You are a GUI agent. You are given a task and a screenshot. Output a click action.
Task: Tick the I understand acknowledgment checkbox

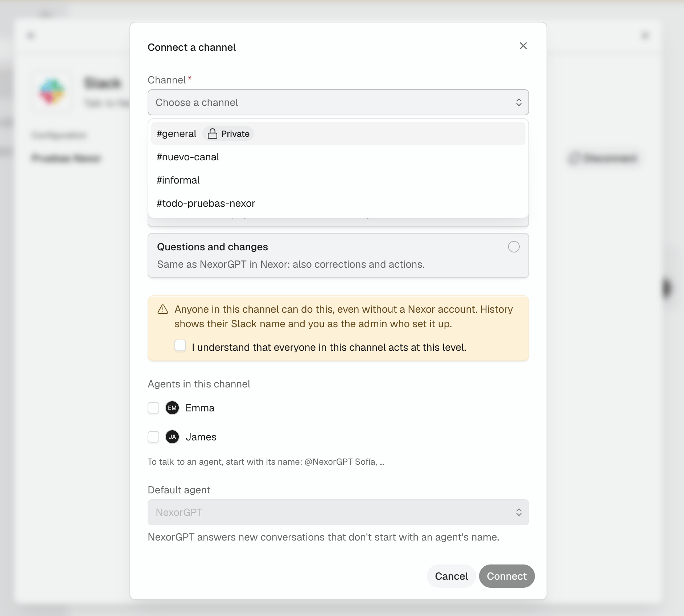180,345
